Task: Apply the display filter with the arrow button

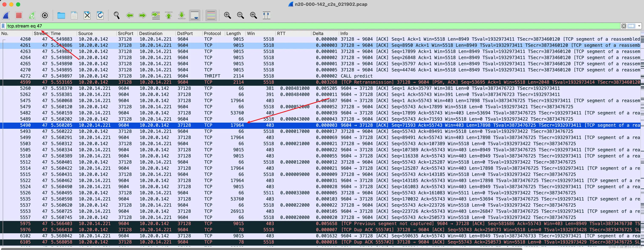Action: (631, 26)
